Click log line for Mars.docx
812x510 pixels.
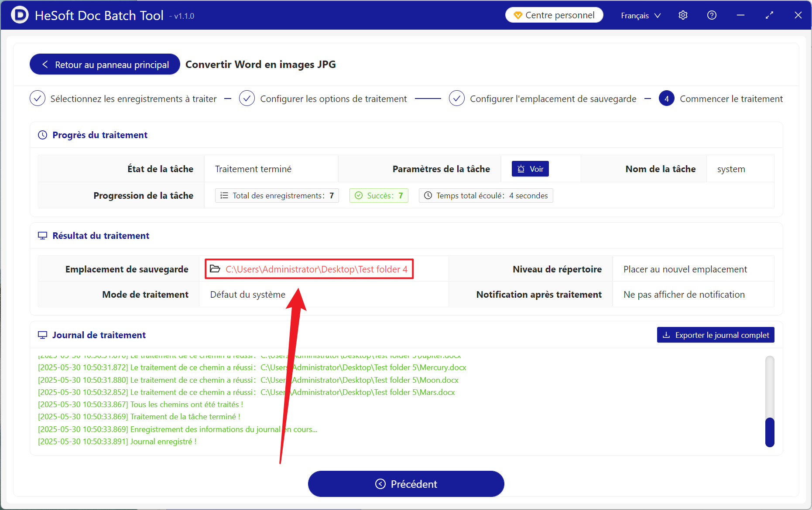click(247, 392)
